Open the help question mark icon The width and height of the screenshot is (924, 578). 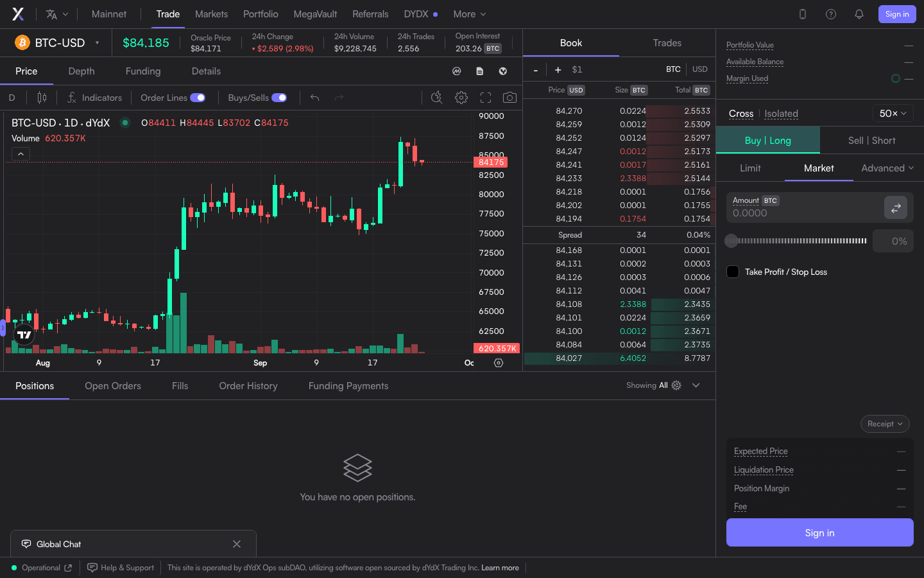(x=831, y=14)
